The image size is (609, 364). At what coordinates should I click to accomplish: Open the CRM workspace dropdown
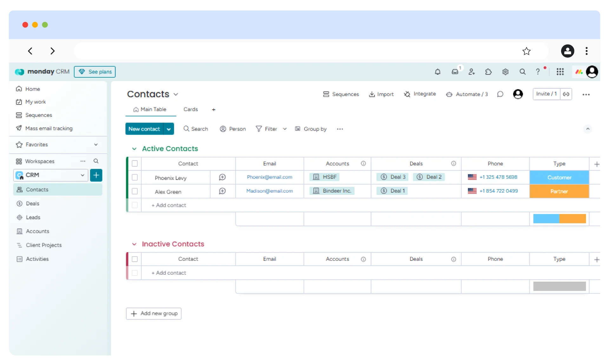(82, 175)
